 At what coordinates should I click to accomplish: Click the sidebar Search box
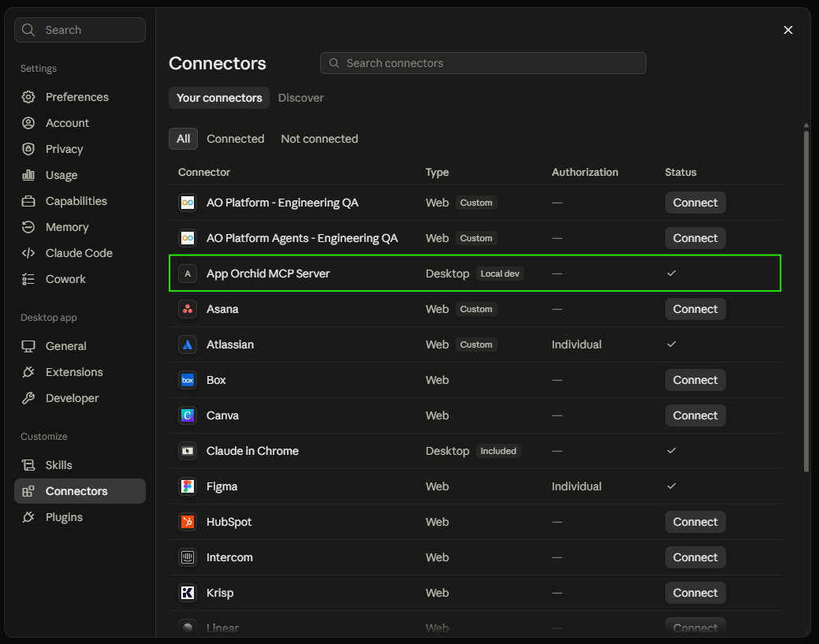click(x=80, y=30)
